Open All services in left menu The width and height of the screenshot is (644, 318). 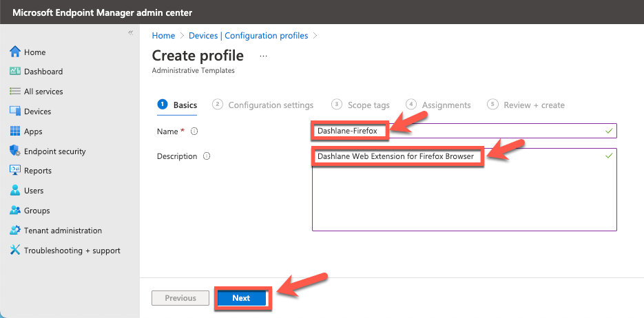43,92
